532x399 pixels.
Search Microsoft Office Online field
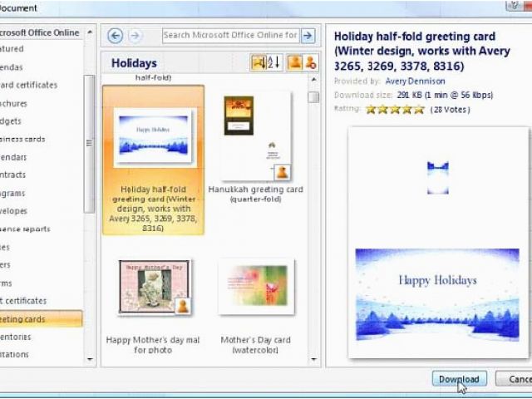(231, 35)
